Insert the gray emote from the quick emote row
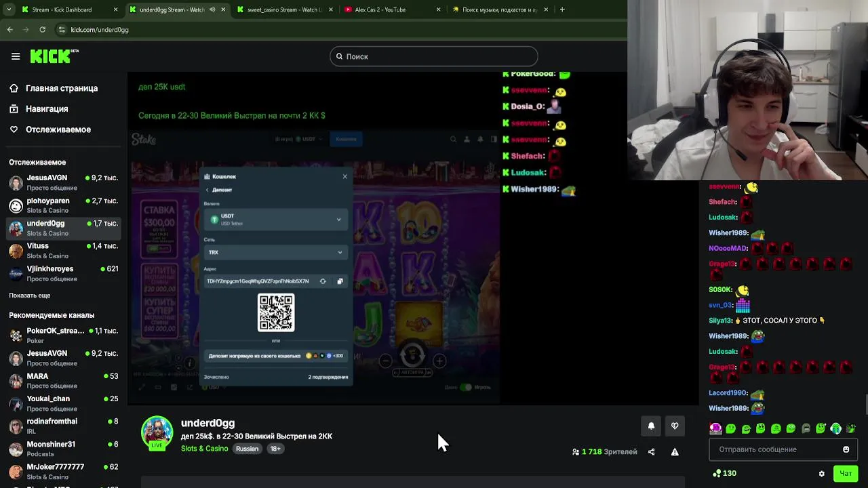Viewport: 868px width, 488px height. coord(806,428)
